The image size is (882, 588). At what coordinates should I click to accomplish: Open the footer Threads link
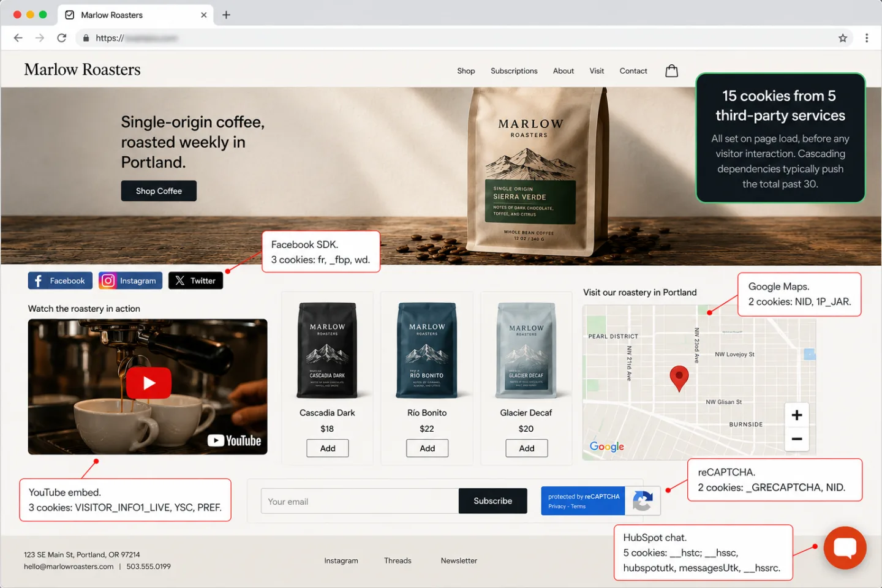[x=398, y=560]
